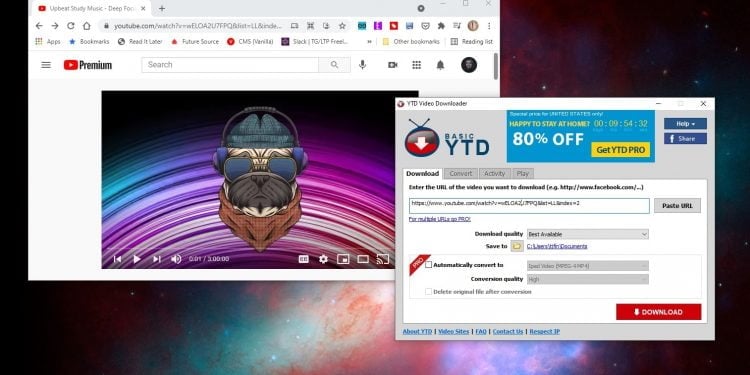Switch to the Download tab in YTD
Viewport: 750px width, 375px height.
422,174
